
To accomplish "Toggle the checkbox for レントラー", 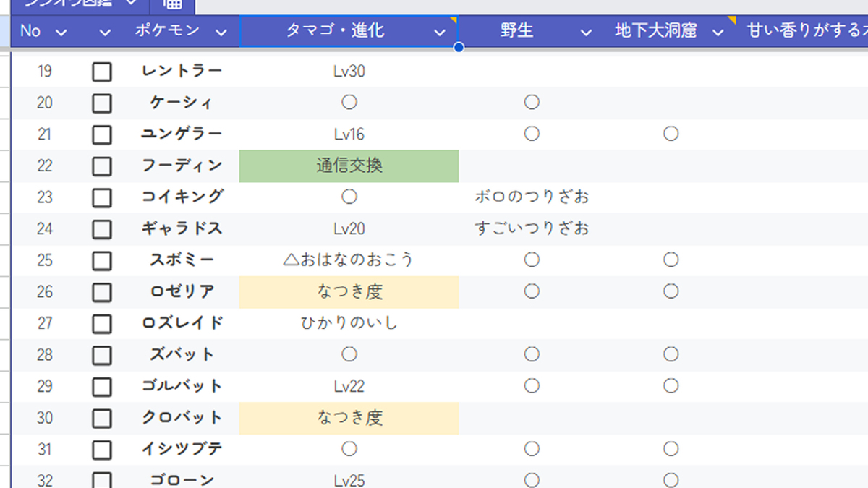I will pos(102,72).
